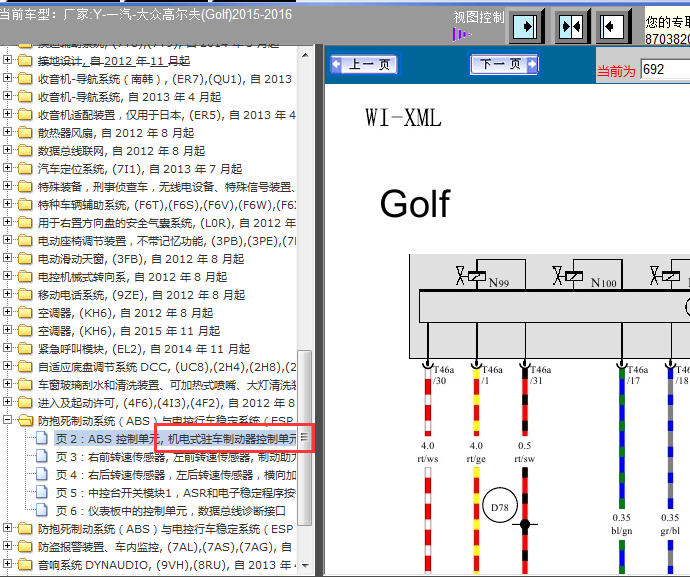Open 页 4：右后转速传感器 page
This screenshot has height=577, width=690.
click(176, 475)
